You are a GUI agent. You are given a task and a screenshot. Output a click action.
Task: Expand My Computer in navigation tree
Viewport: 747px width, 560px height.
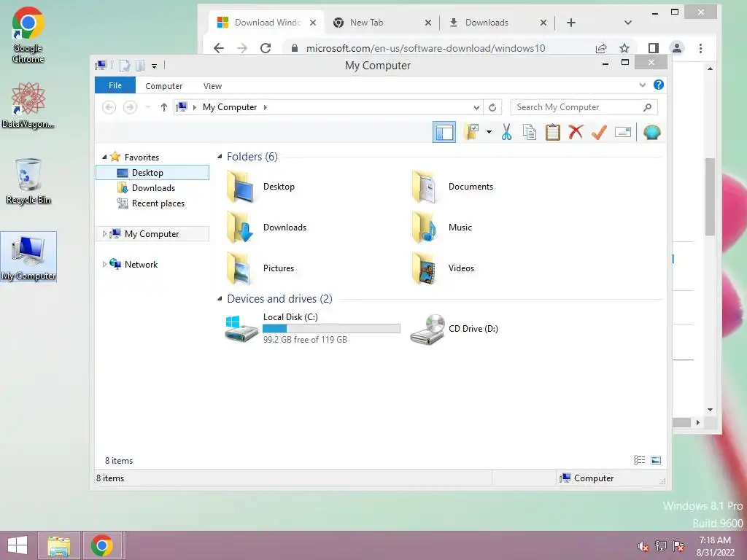(104, 233)
